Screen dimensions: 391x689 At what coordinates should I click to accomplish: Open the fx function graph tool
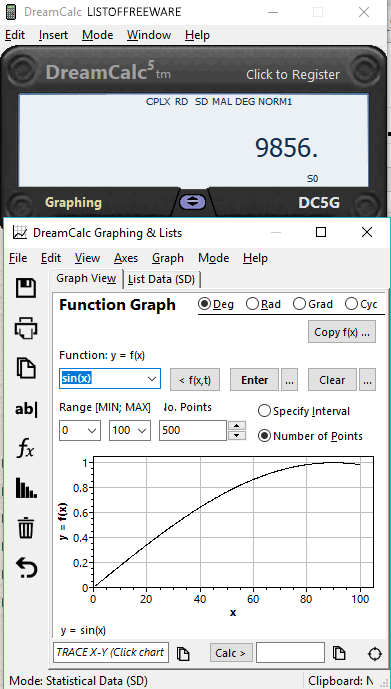(x=25, y=449)
